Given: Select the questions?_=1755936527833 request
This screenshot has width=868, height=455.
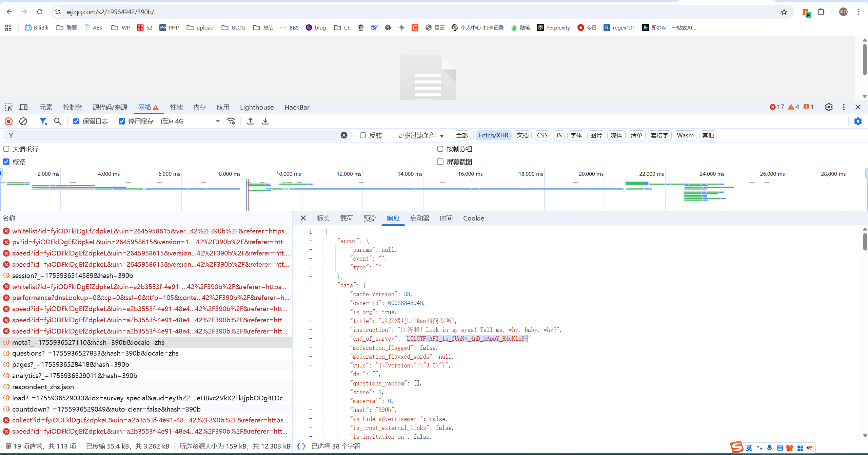Looking at the screenshot, I should pos(95,353).
